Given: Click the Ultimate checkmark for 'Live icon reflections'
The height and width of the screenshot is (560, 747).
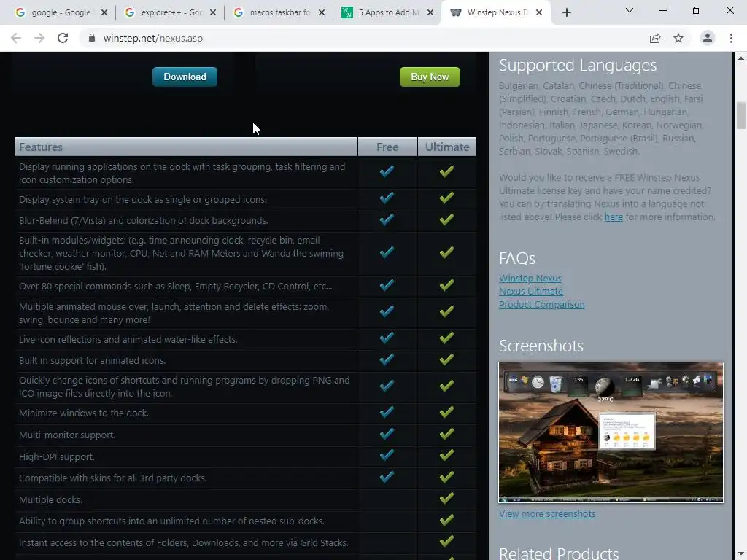Looking at the screenshot, I should tap(446, 338).
